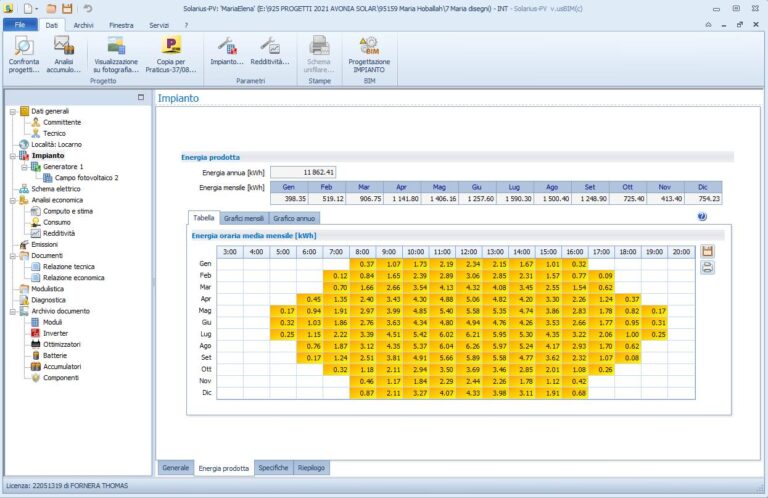The width and height of the screenshot is (768, 498).
Task: Select the Tabella tab
Action: [203, 218]
